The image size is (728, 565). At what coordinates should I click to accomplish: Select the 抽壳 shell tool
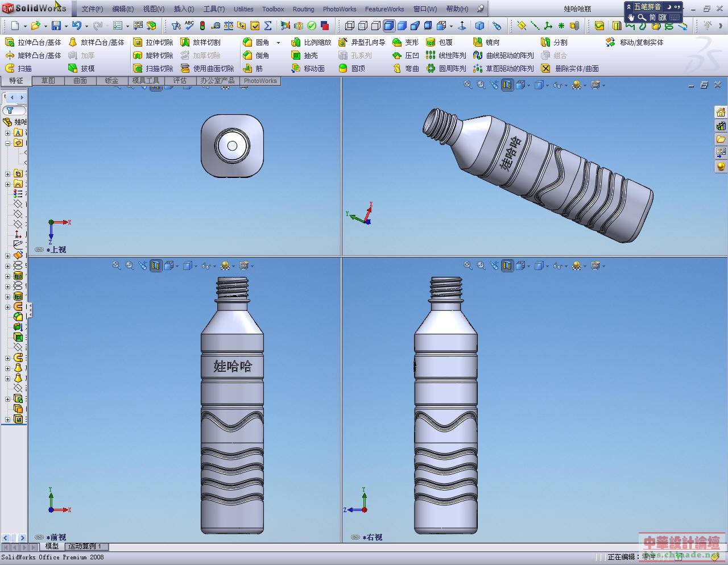coord(304,55)
